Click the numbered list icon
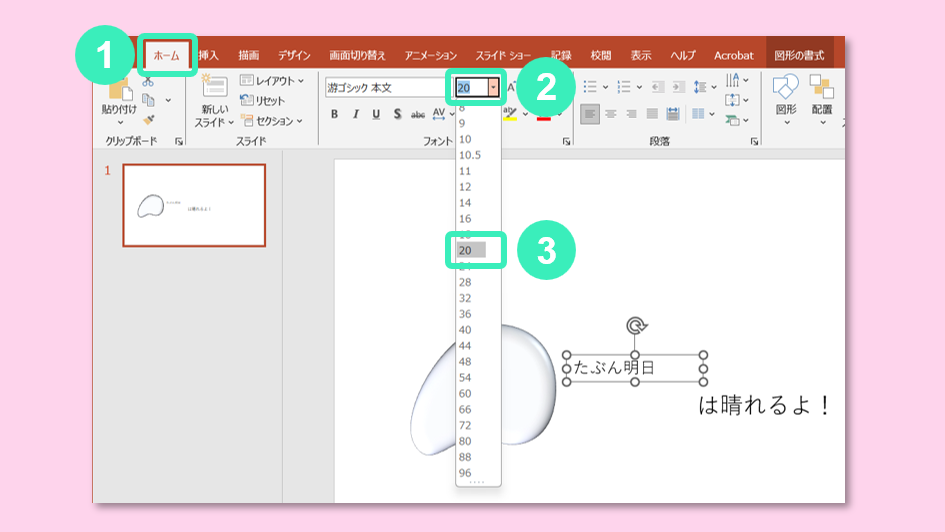 click(x=624, y=87)
